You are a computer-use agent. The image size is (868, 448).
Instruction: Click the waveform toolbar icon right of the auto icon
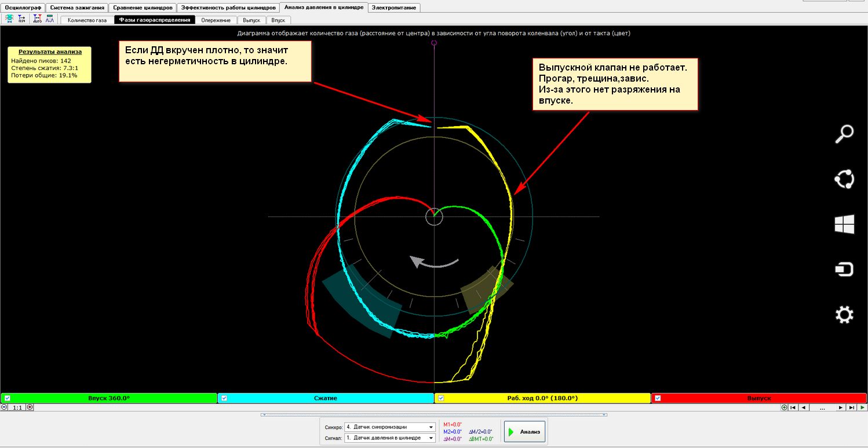click(x=50, y=19)
